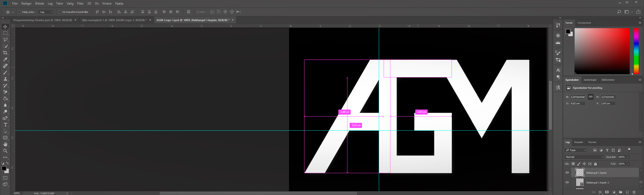Click the delete layer trash icon
This screenshot has width=644, height=195.
pos(634,192)
